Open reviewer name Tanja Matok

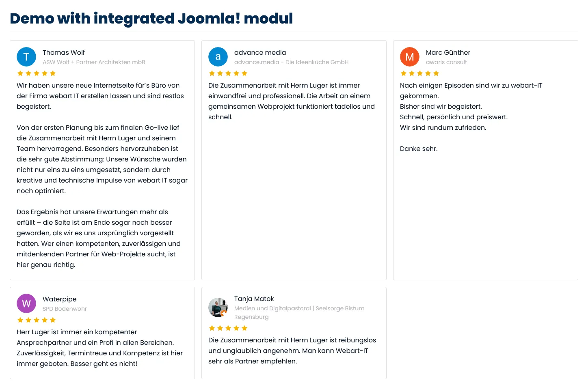coord(254,299)
